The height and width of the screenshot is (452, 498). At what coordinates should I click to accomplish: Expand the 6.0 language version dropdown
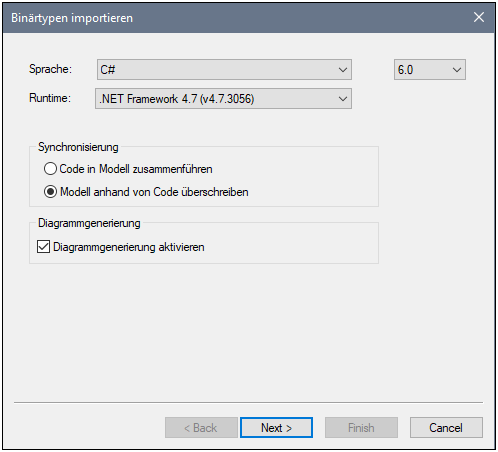tap(429, 70)
